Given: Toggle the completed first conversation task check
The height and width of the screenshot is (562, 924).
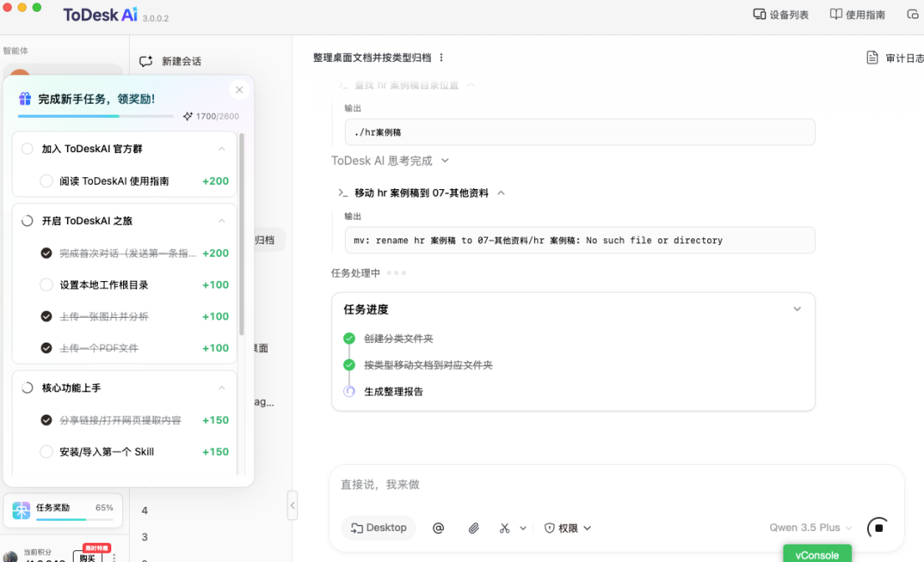Looking at the screenshot, I should click(x=46, y=253).
